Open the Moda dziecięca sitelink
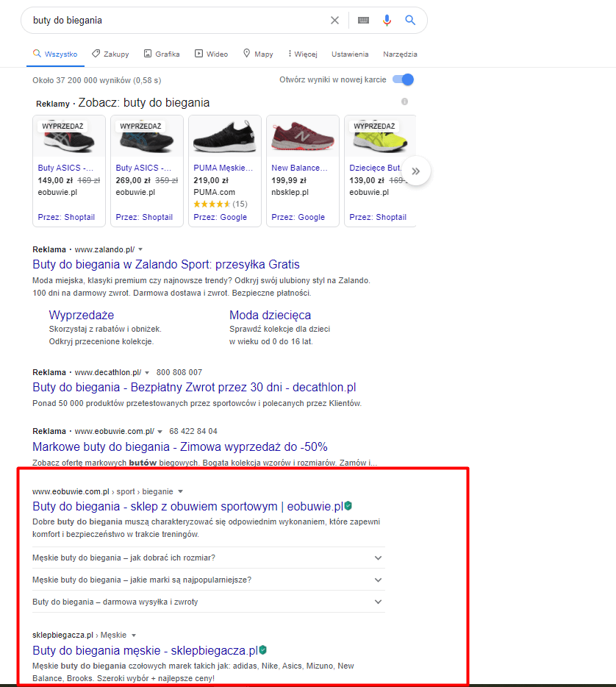This screenshot has width=616, height=687. click(x=270, y=315)
